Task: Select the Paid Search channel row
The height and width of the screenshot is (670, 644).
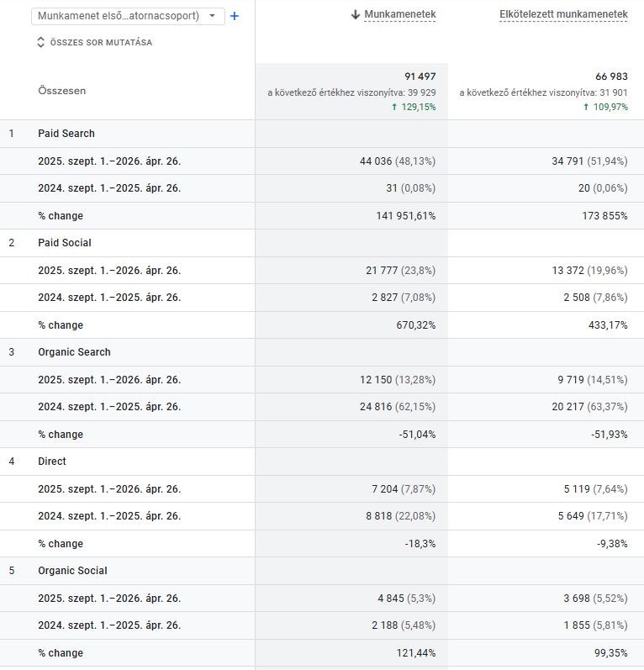Action: 66,134
